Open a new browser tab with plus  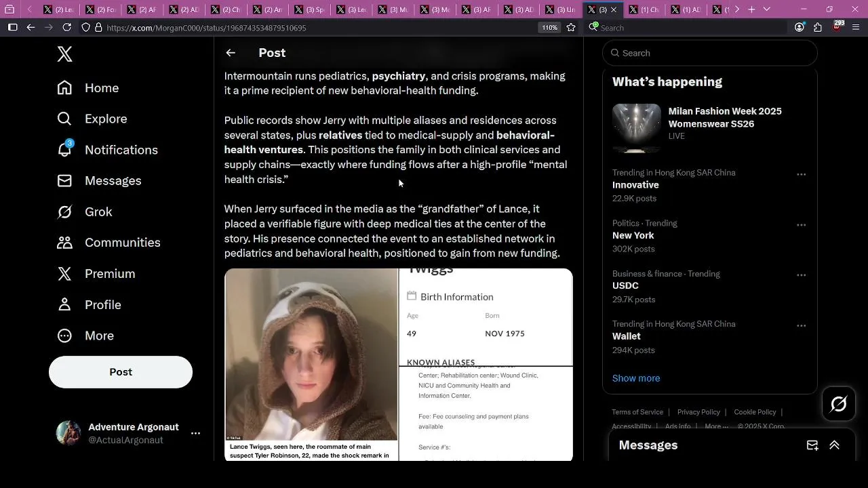751,9
